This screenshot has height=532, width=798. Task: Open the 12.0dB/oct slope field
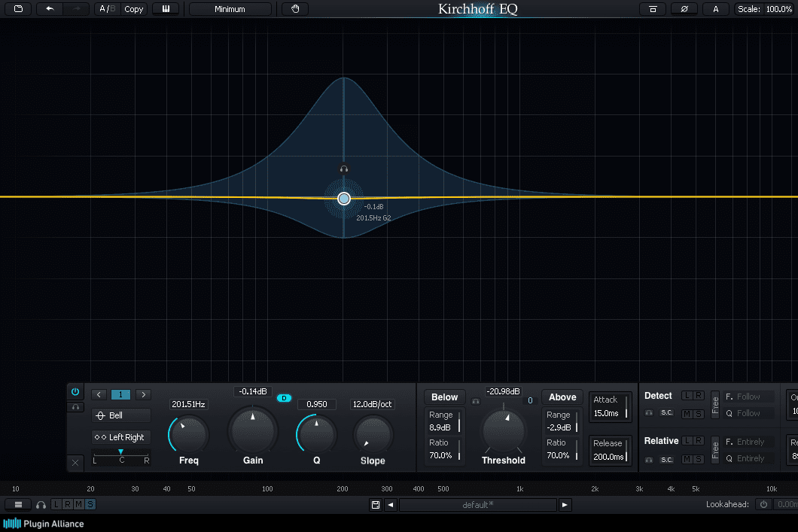pyautogui.click(x=373, y=404)
